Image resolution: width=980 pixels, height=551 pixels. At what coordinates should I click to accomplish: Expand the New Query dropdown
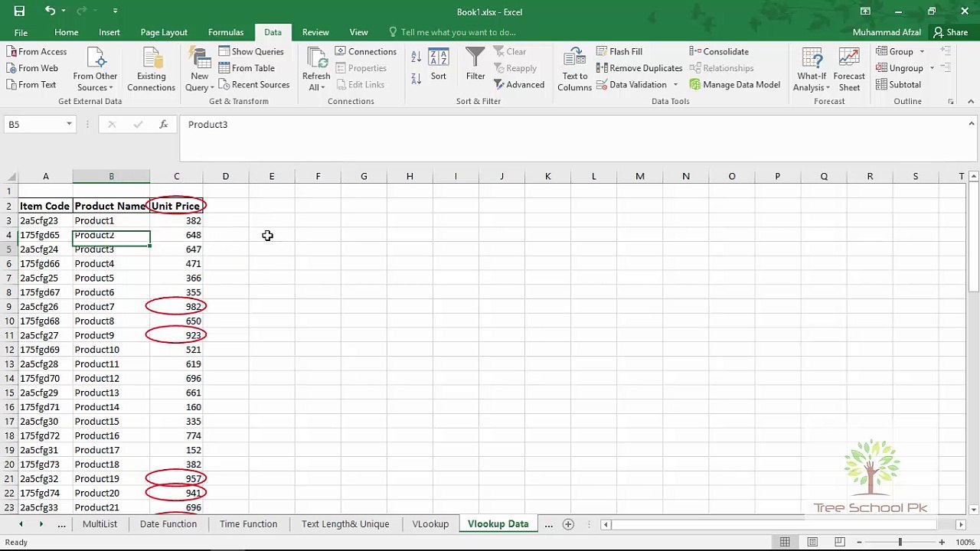point(199,82)
